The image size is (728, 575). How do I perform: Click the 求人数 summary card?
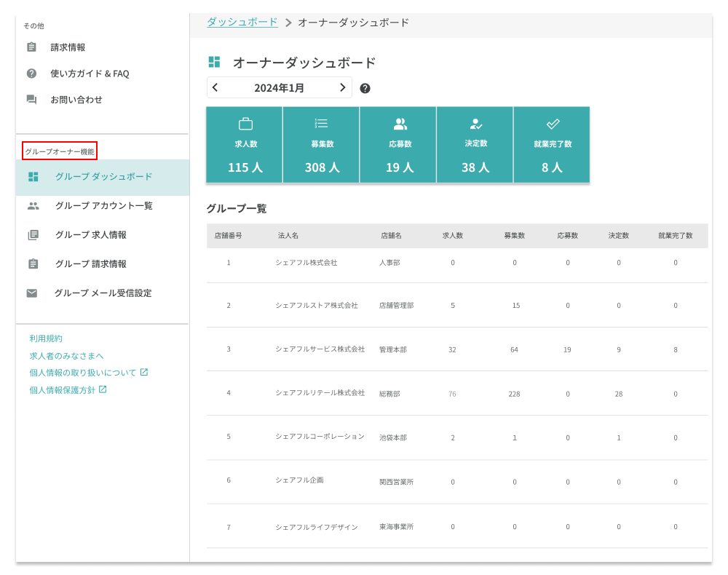pyautogui.click(x=245, y=145)
